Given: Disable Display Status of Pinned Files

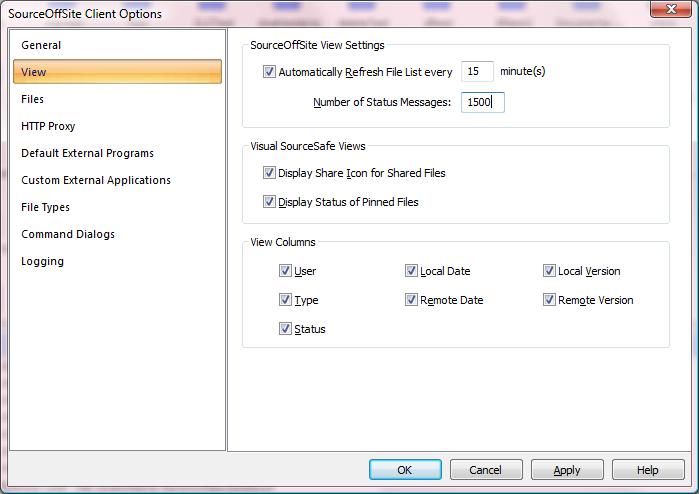Looking at the screenshot, I should pyautogui.click(x=269, y=202).
